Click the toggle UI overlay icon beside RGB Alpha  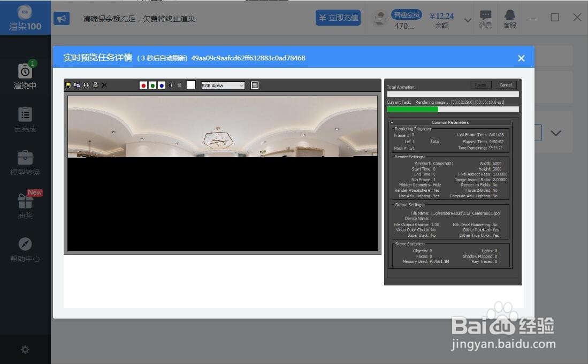coord(255,86)
